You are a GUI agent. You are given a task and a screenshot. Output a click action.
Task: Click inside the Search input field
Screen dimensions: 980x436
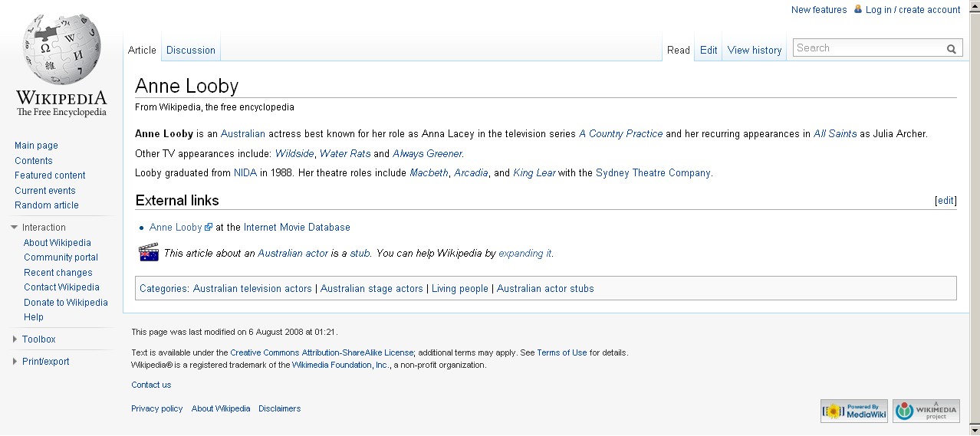click(x=868, y=48)
